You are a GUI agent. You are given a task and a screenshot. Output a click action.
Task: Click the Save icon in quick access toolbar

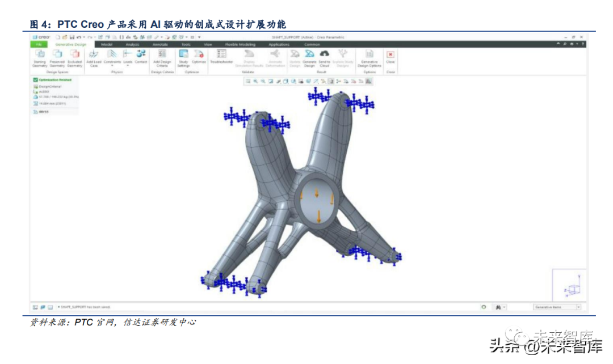pos(72,37)
